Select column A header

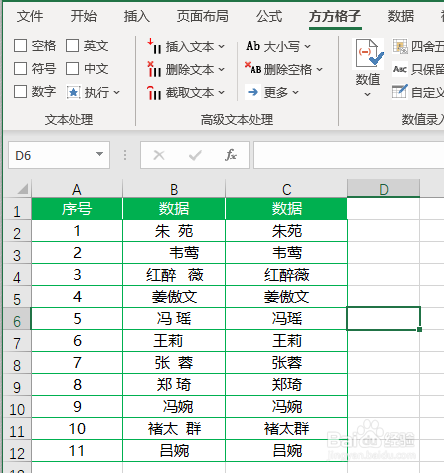coord(77,189)
